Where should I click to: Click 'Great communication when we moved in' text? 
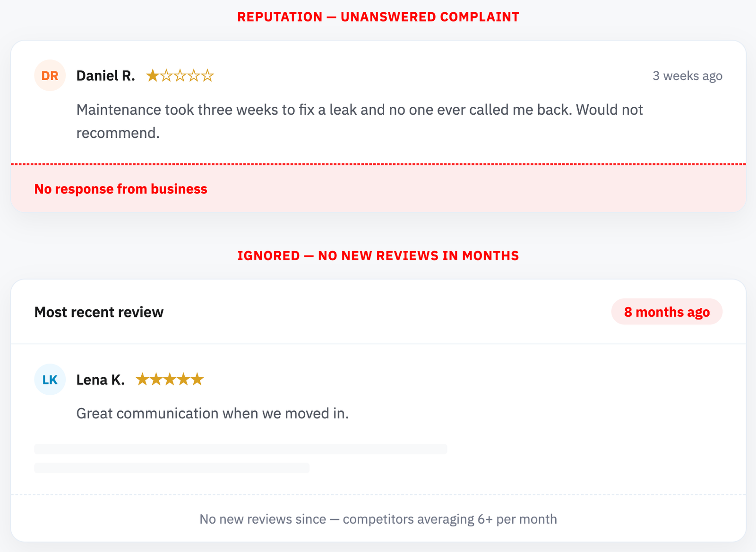click(213, 414)
